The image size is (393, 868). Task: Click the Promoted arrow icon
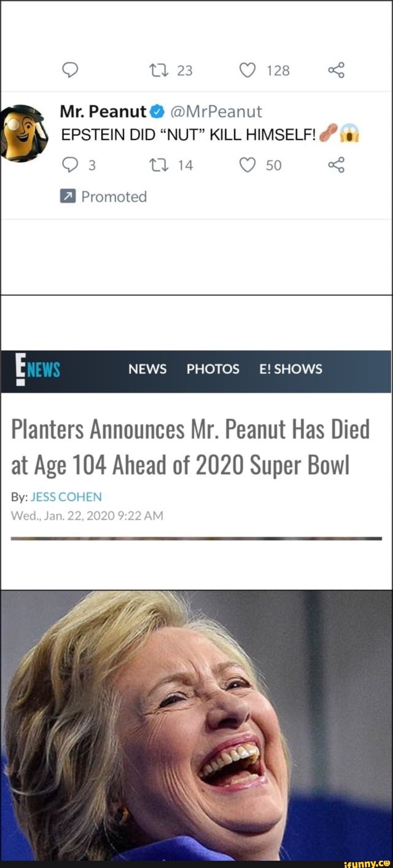coord(68,196)
